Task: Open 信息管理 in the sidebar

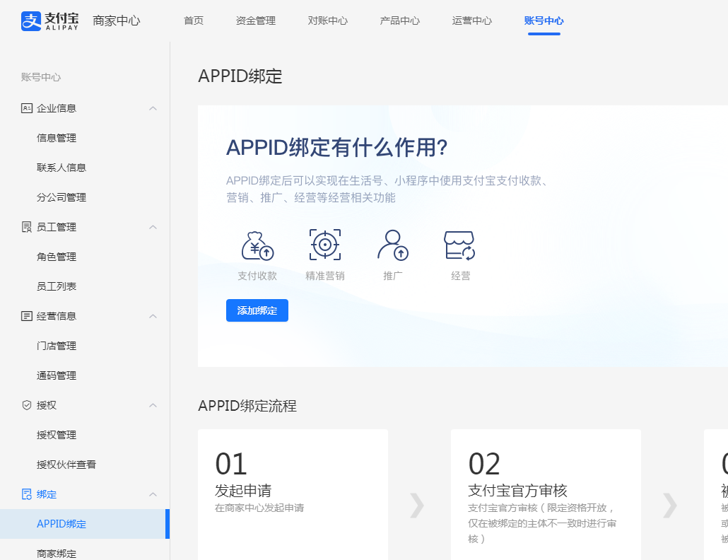Action: point(57,138)
